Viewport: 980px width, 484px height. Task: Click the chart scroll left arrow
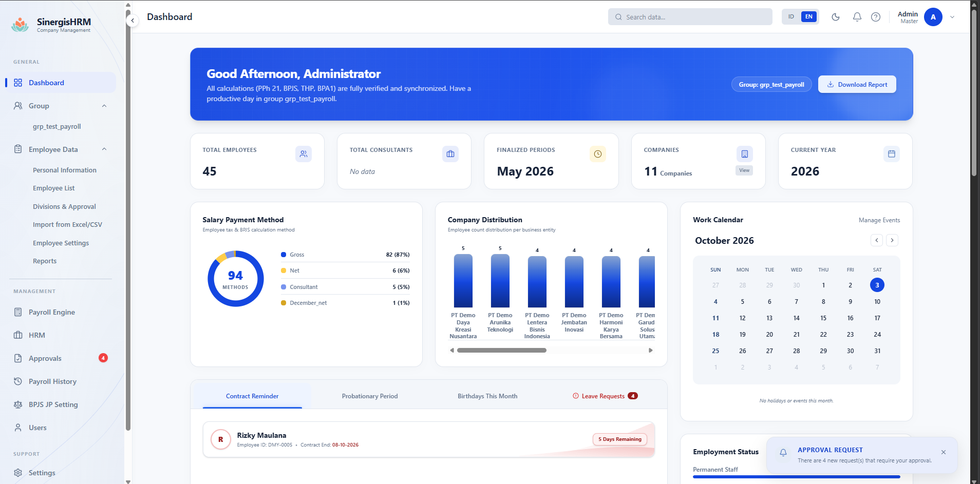coord(452,351)
